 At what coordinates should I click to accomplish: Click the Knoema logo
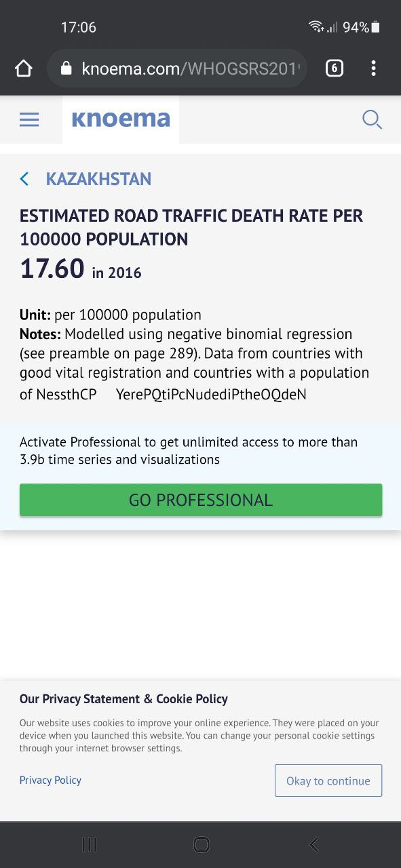point(121,119)
